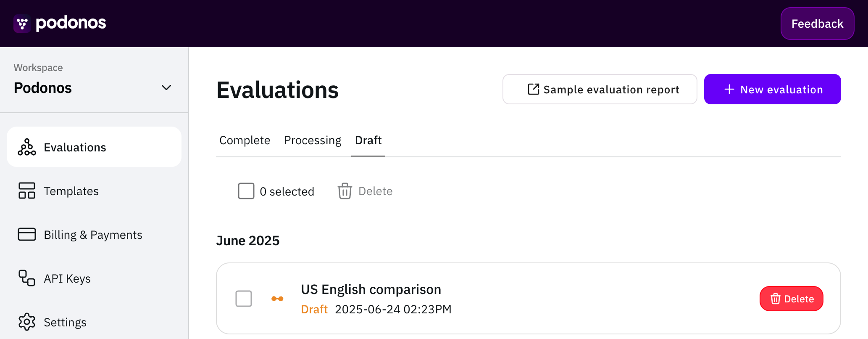Select the Draft tab
Viewport: 868px width, 339px height.
(368, 140)
